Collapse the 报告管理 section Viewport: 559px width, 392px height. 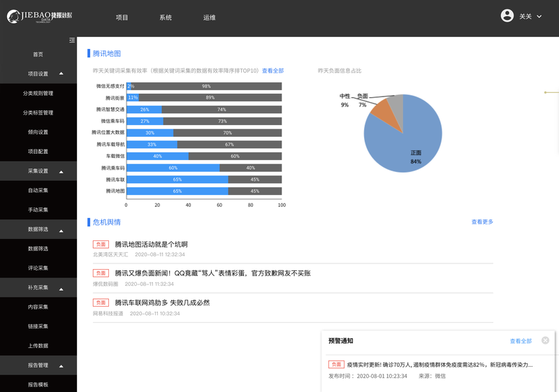(61, 366)
